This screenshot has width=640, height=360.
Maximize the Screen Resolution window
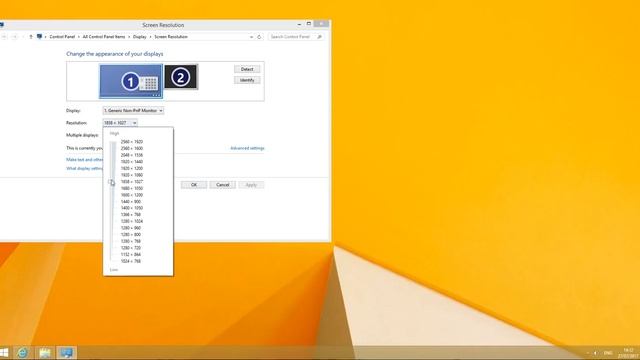[x=309, y=24]
